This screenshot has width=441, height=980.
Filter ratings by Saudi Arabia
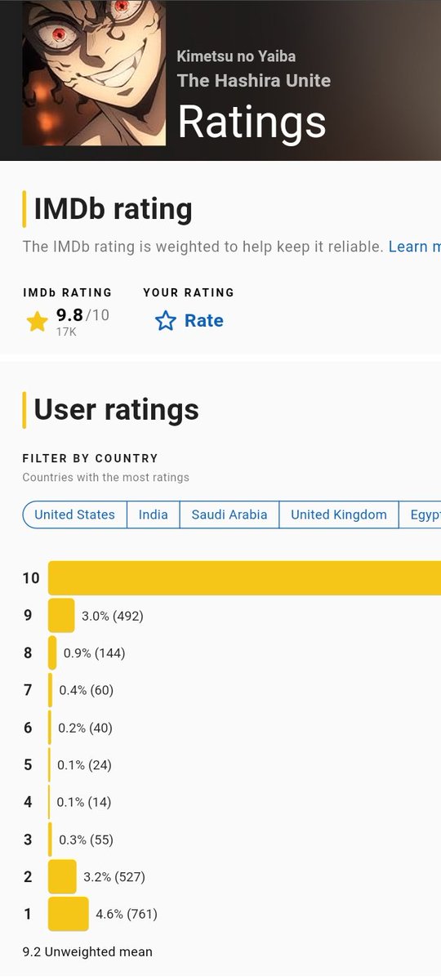click(x=229, y=514)
